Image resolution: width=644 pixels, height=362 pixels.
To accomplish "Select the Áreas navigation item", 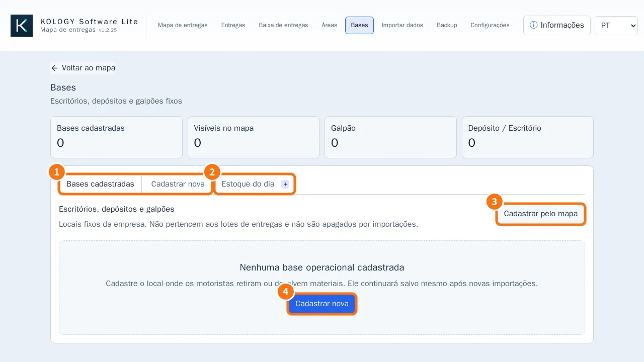I will 330,25.
